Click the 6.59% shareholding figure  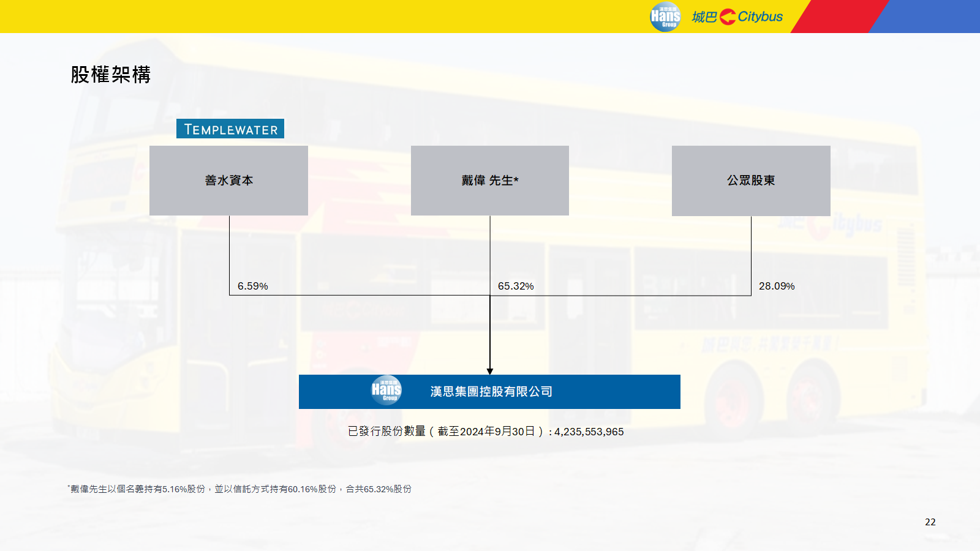253,286
